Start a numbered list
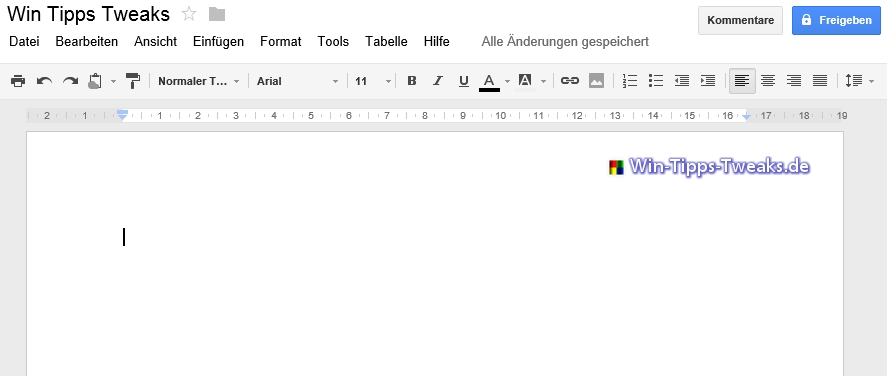Screen dimensions: 887x376 pyautogui.click(x=630, y=81)
